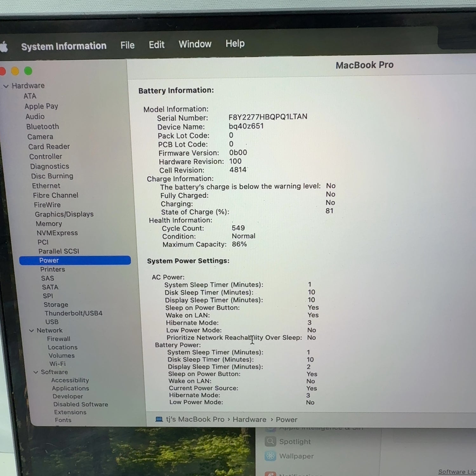Viewport: 476px width, 476px height.
Task: Collapse the Network section chevron
Action: coord(31,330)
